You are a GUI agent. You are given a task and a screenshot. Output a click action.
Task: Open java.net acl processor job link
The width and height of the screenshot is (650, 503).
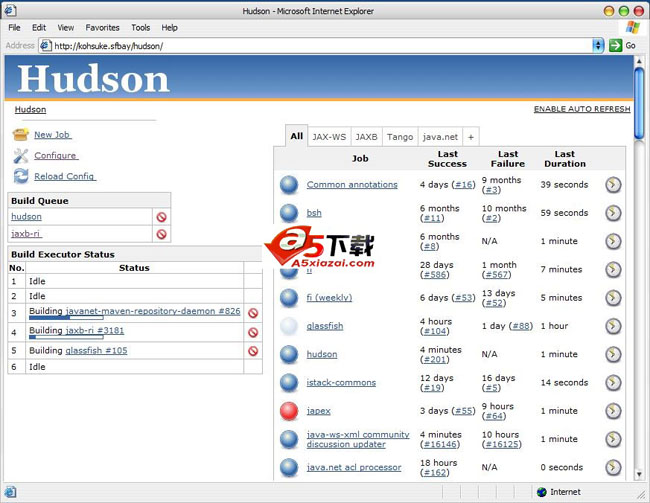354,467
